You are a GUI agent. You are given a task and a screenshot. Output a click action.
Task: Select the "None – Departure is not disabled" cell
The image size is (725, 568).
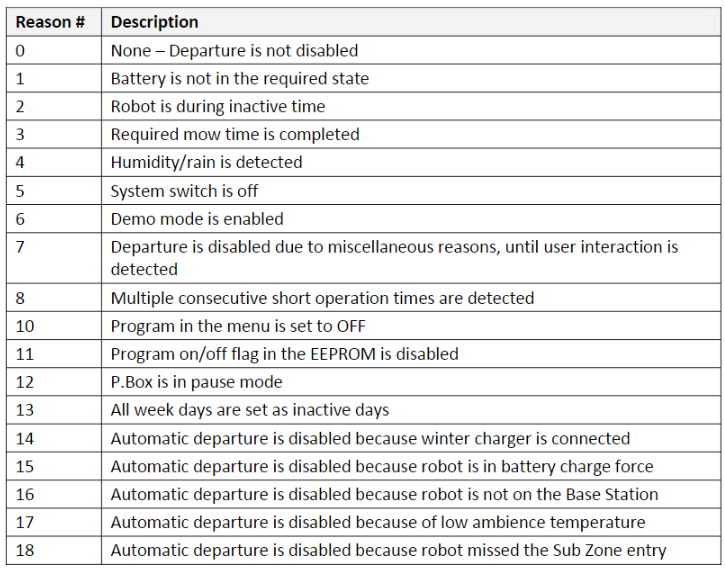(234, 50)
